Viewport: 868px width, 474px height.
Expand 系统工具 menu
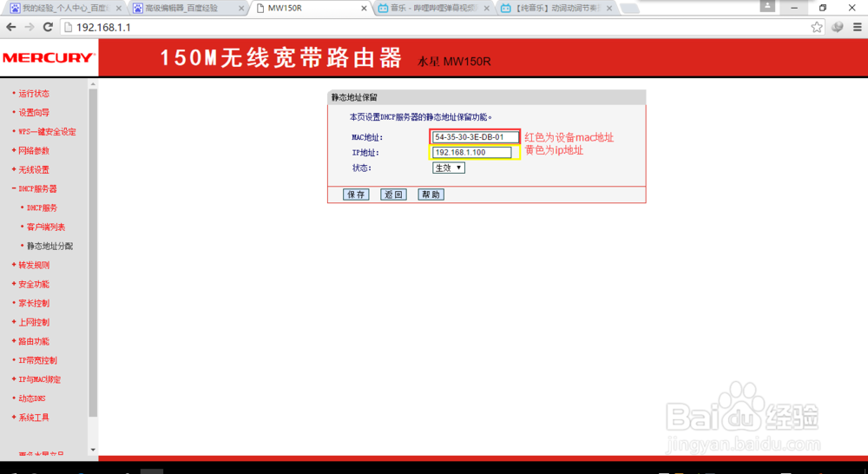pos(34,418)
